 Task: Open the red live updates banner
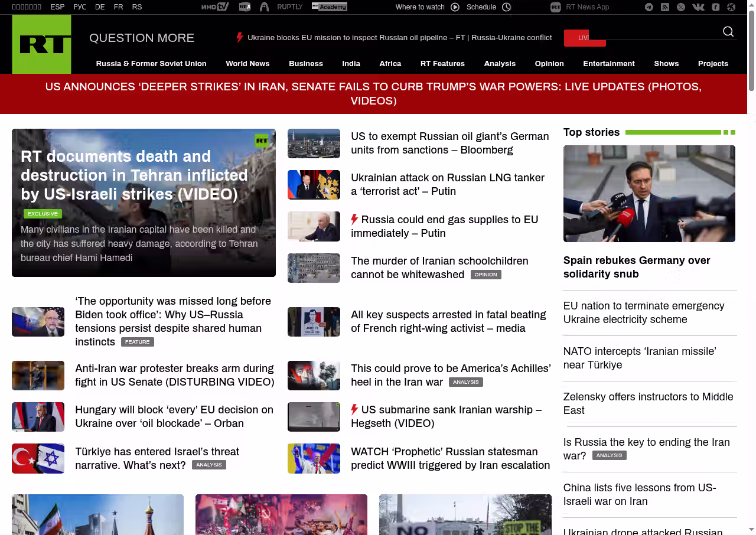pyautogui.click(x=373, y=94)
